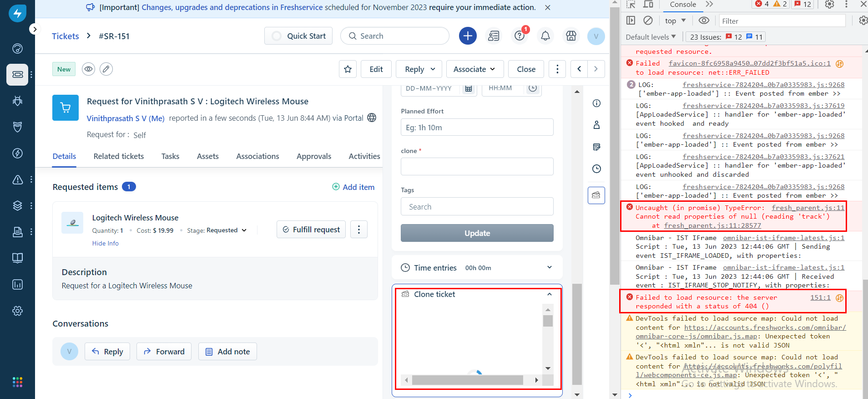Click the Update button
The width and height of the screenshot is (868, 399).
tap(477, 233)
